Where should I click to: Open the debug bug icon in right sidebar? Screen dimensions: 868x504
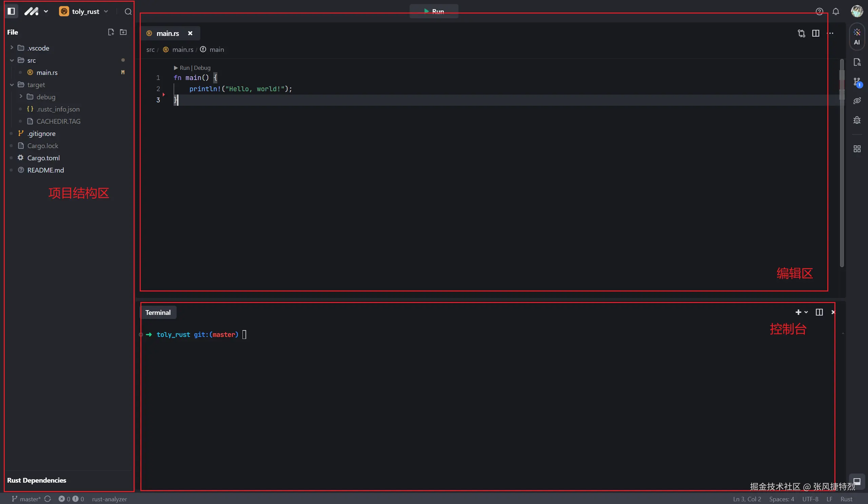click(856, 120)
